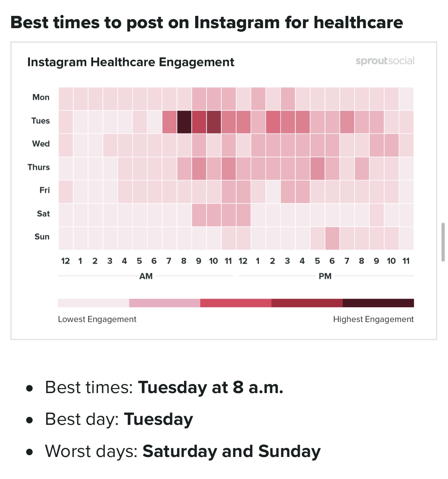Click the Sunday 6 PM heatmap cell
This screenshot has height=479, width=448.
tap(332, 238)
